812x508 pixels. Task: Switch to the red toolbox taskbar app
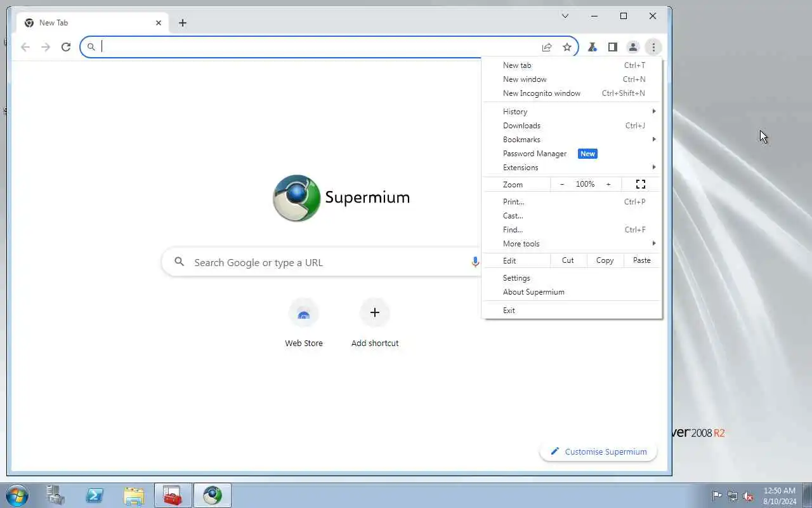[x=173, y=495]
